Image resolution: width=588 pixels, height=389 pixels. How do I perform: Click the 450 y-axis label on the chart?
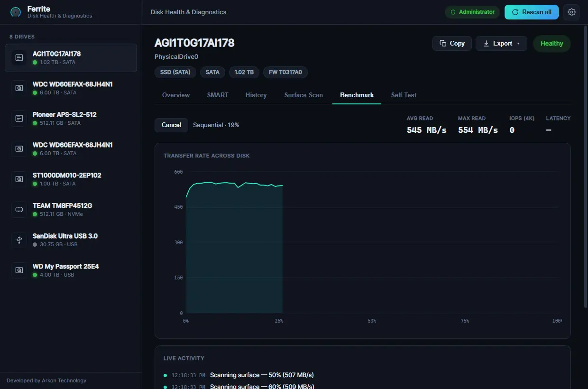click(178, 207)
